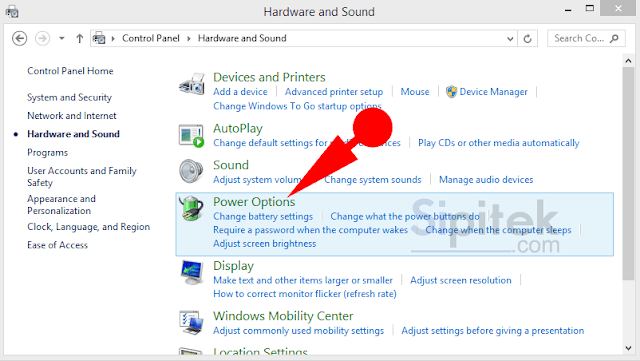Click Change when the computer sleeps
The width and height of the screenshot is (640, 361).
pos(498,230)
